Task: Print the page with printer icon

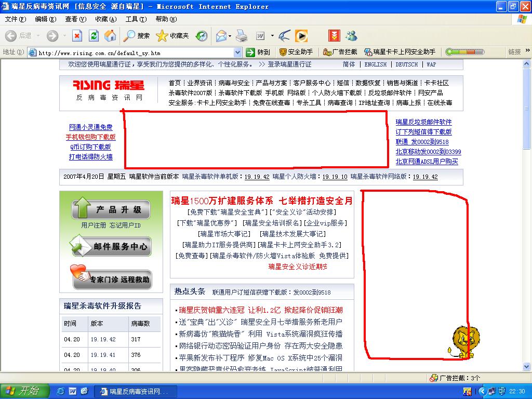Action: click(x=242, y=36)
